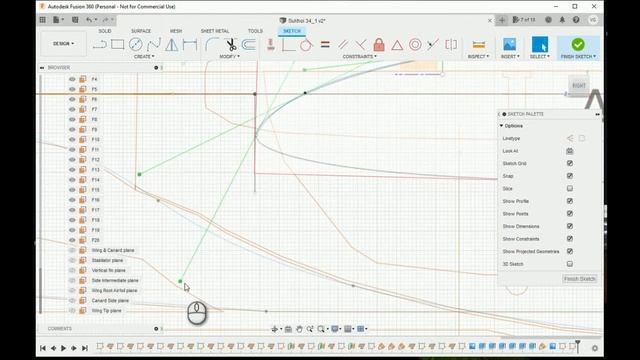Expand the Select menu dropdown

click(540, 56)
